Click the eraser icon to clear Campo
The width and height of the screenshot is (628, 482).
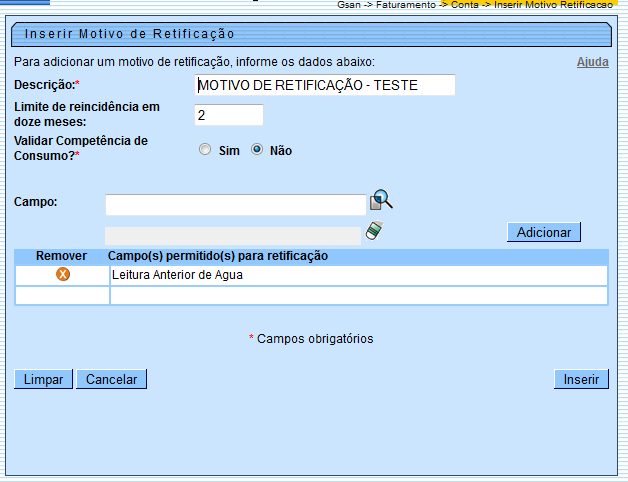click(x=374, y=232)
